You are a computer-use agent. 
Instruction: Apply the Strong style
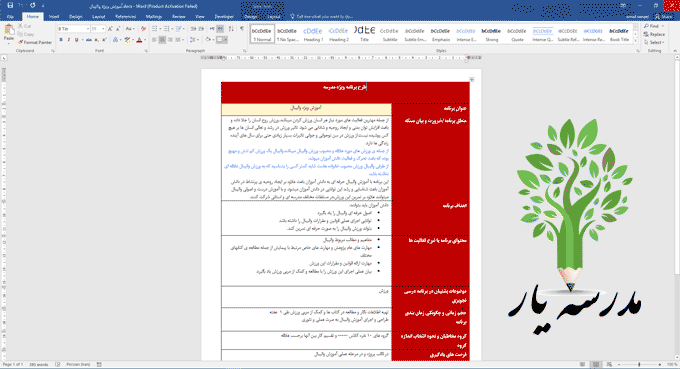pyautogui.click(x=491, y=34)
